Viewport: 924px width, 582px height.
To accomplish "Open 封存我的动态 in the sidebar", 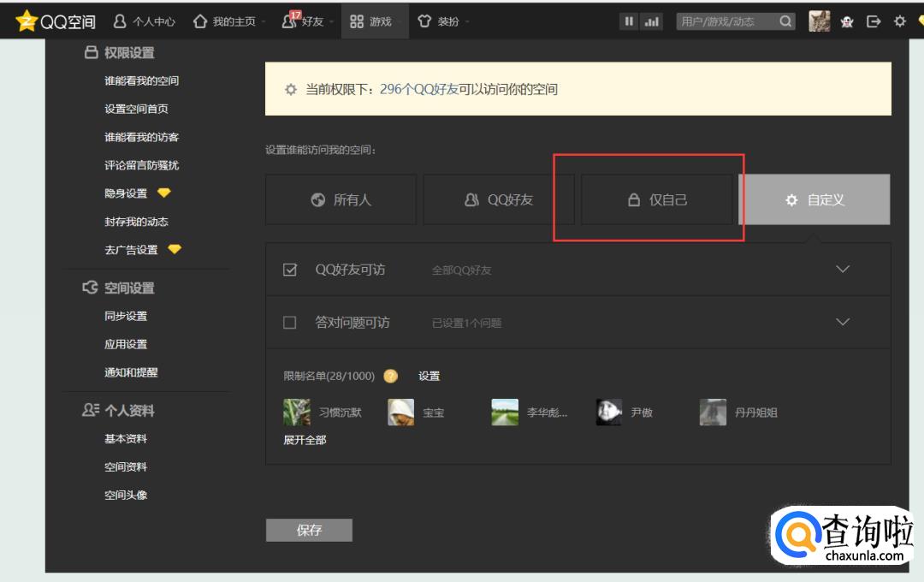I will click(x=136, y=222).
